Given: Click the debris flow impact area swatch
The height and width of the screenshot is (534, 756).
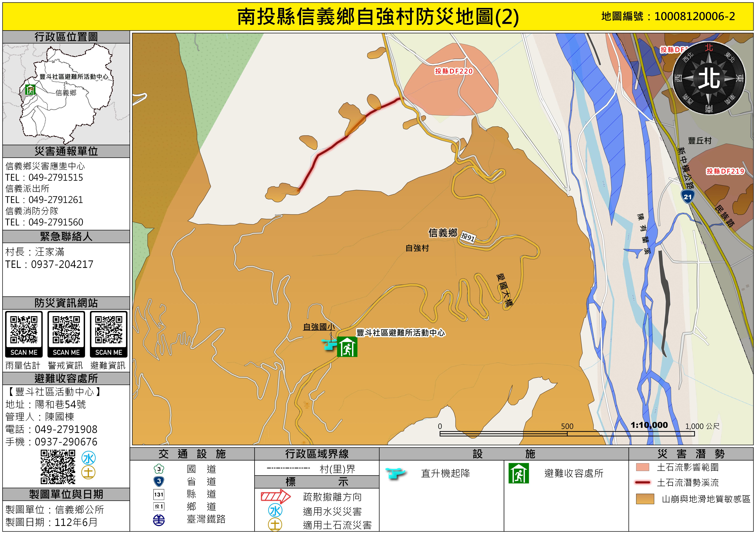Looking at the screenshot, I should point(642,467).
